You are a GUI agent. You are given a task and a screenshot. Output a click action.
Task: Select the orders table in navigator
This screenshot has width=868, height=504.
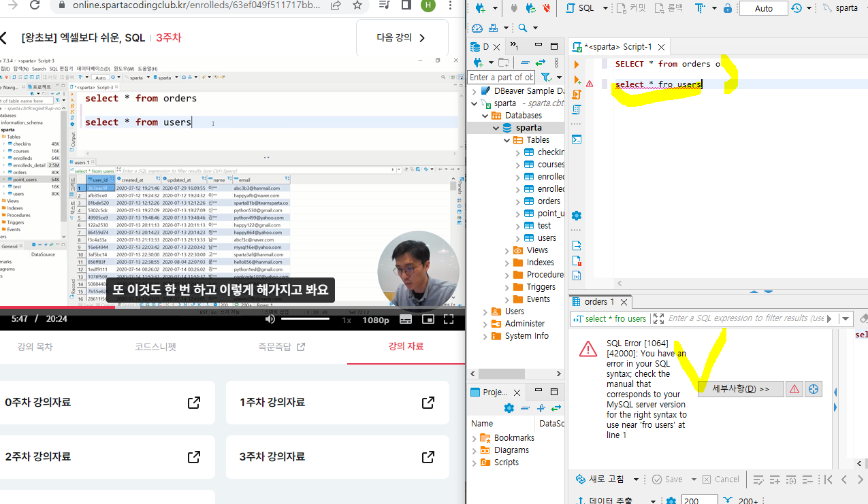[x=549, y=201]
